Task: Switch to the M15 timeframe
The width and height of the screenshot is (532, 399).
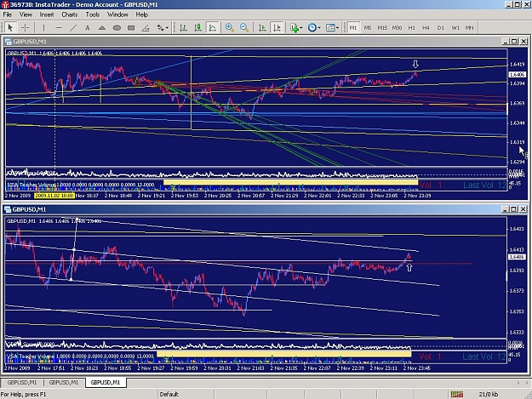Action: pos(382,27)
